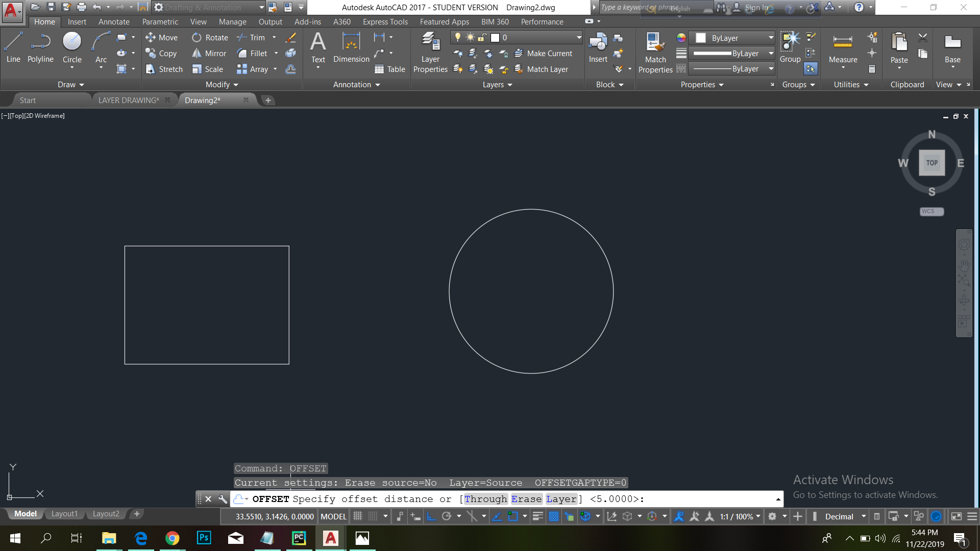The height and width of the screenshot is (551, 980).
Task: Switch to the Insert ribbon tab
Action: 77,21
